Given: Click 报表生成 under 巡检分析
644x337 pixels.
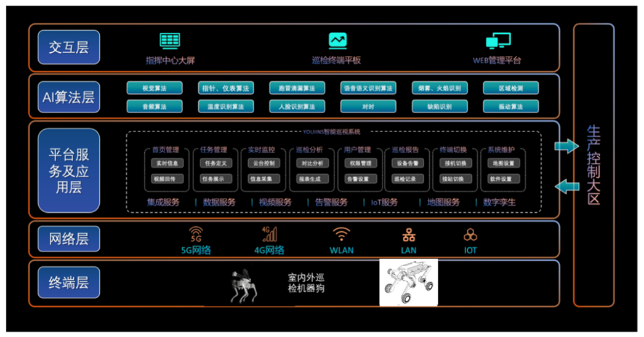Looking at the screenshot, I should tap(310, 179).
